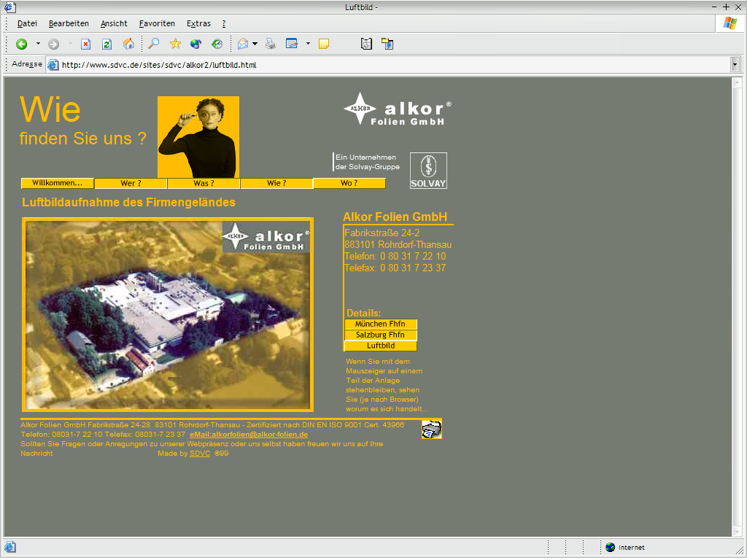Click the 'Fabrikstraße 24-2' address line
The width and height of the screenshot is (747, 560).
click(x=382, y=233)
